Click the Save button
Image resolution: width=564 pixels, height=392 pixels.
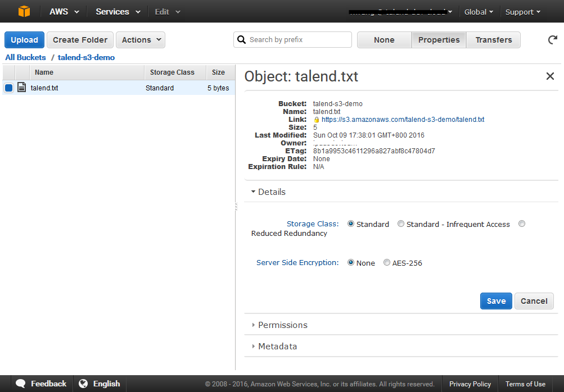(x=496, y=301)
